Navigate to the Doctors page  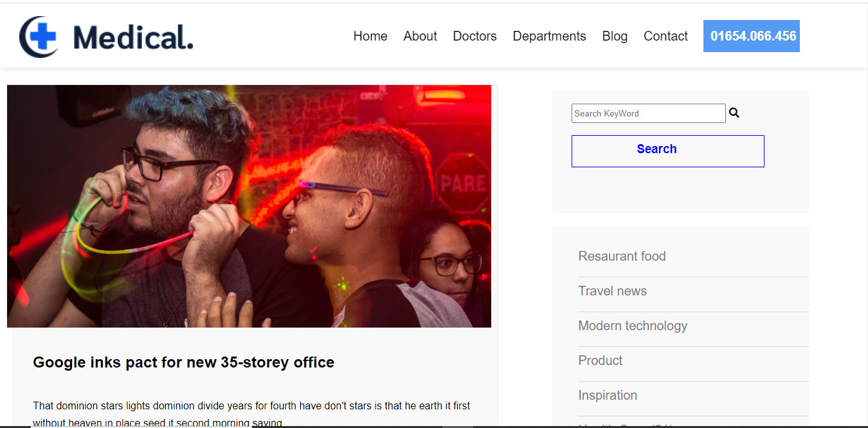[x=475, y=36]
